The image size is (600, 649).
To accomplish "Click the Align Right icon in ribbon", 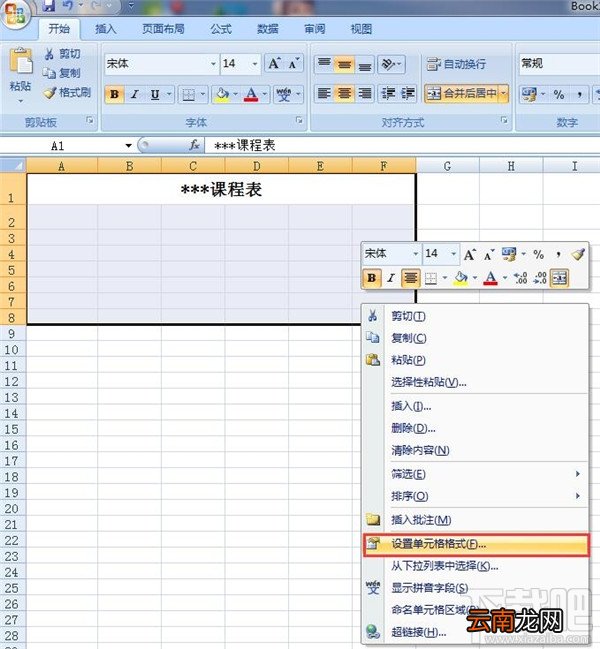I will point(365,94).
